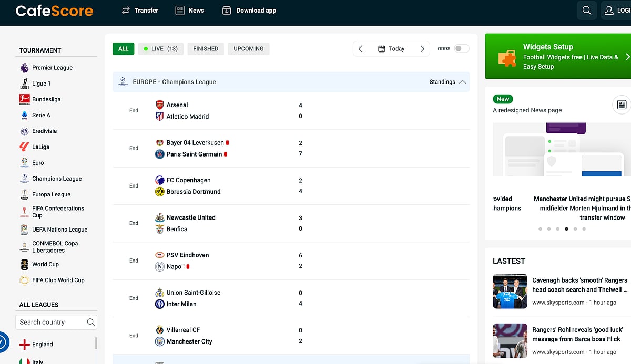The width and height of the screenshot is (631, 364).
Task: Open Union Saint-Gilloise team name
Action: click(194, 293)
